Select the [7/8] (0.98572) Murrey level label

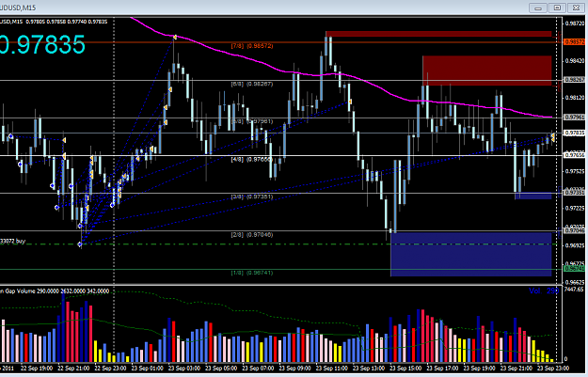[252, 46]
